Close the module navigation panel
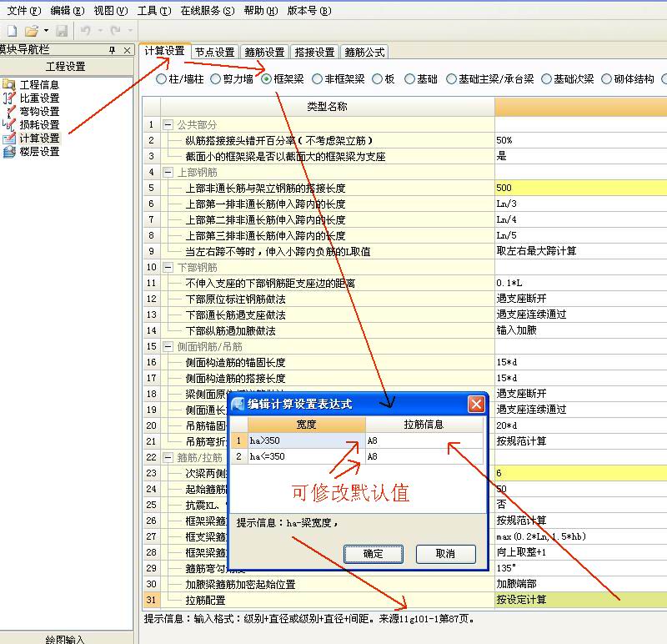Image resolution: width=667 pixels, height=644 pixels. pyautogui.click(x=127, y=50)
